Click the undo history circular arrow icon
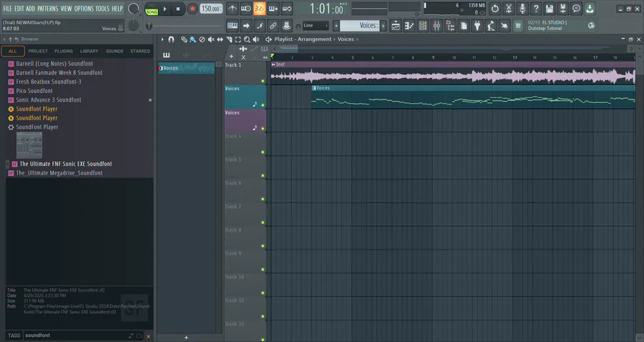The image size is (644, 342). pyautogui.click(x=495, y=8)
